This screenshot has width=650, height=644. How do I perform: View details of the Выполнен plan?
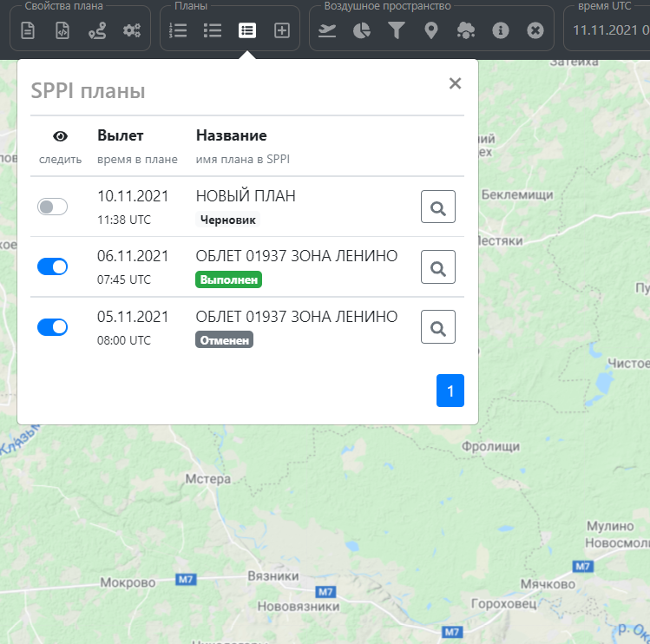[x=438, y=267]
